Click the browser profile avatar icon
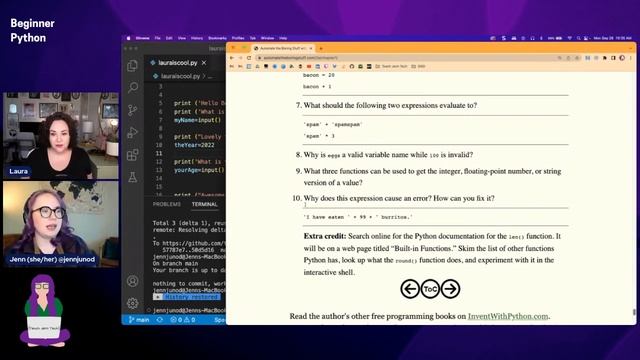Viewport: 640px width, 360px height. (622, 58)
